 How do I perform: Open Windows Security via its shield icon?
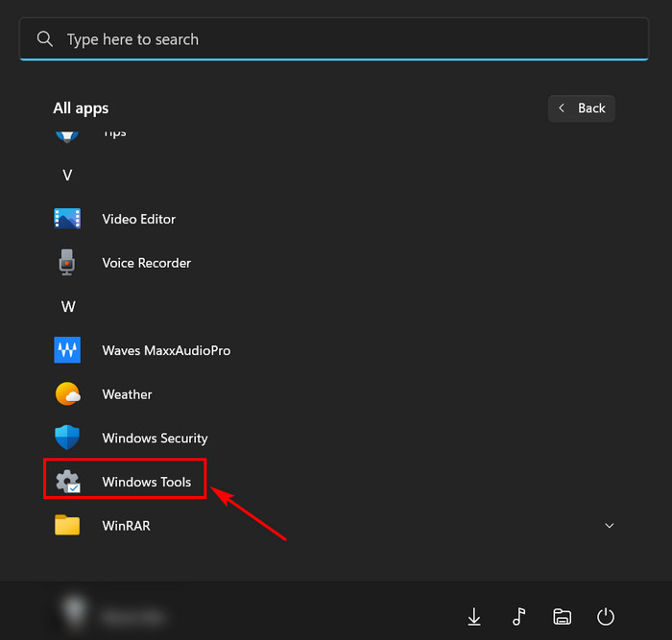(x=67, y=438)
